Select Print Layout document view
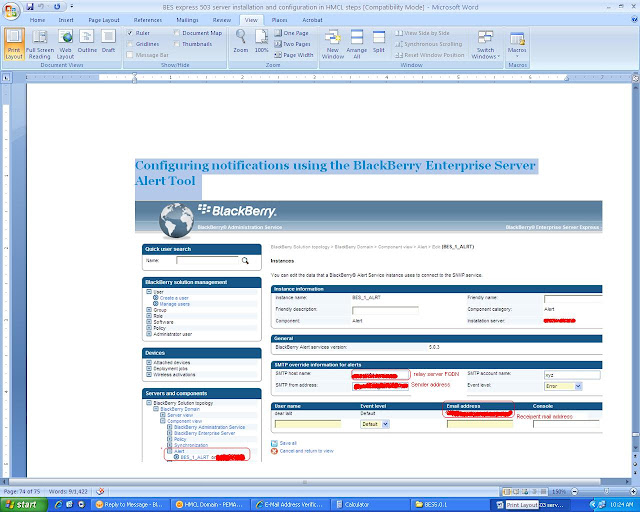The width and height of the screenshot is (640, 512). click(x=14, y=45)
